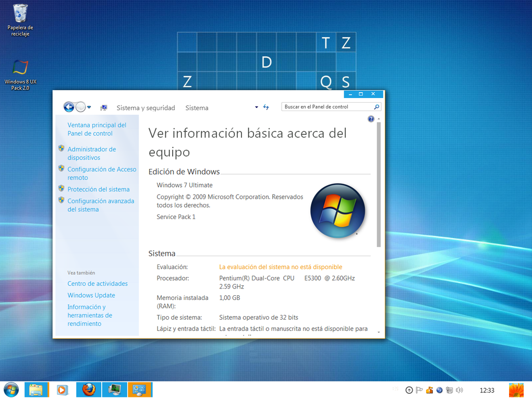Open 'Ventana principal del Panel de control'
Viewport: 532px width, 398px height.
(x=96, y=129)
